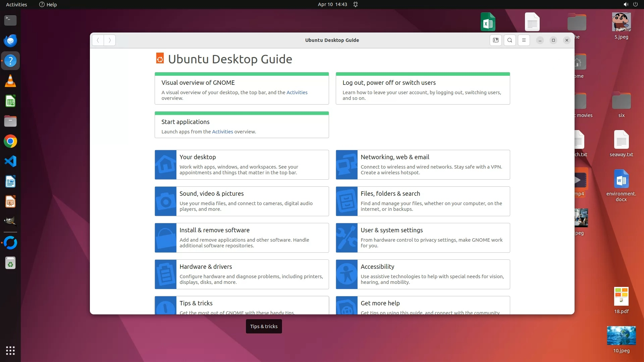The width and height of the screenshot is (644, 362).
Task: Click the Install & remove software bag icon
Action: coord(165,238)
